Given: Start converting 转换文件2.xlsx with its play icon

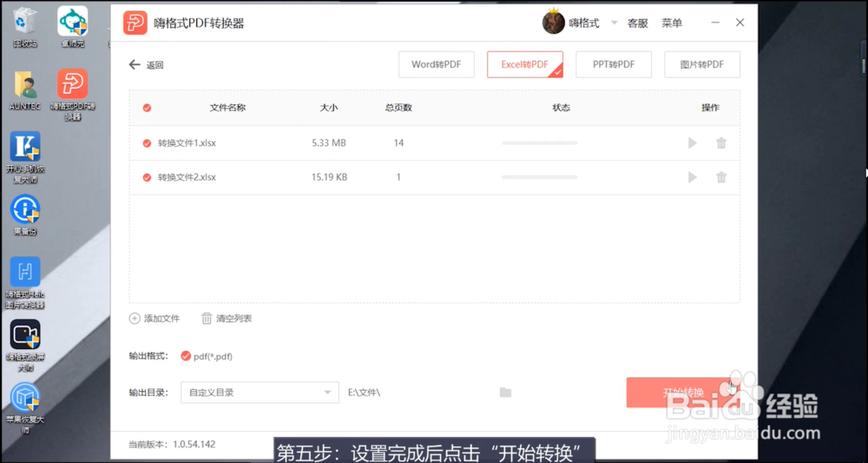Looking at the screenshot, I should pyautogui.click(x=692, y=177).
